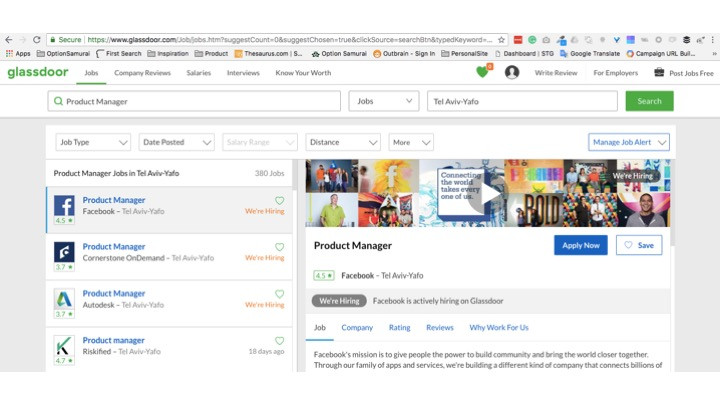Click the Facebook company logo in job list
This screenshot has height=405, width=720.
(64, 205)
